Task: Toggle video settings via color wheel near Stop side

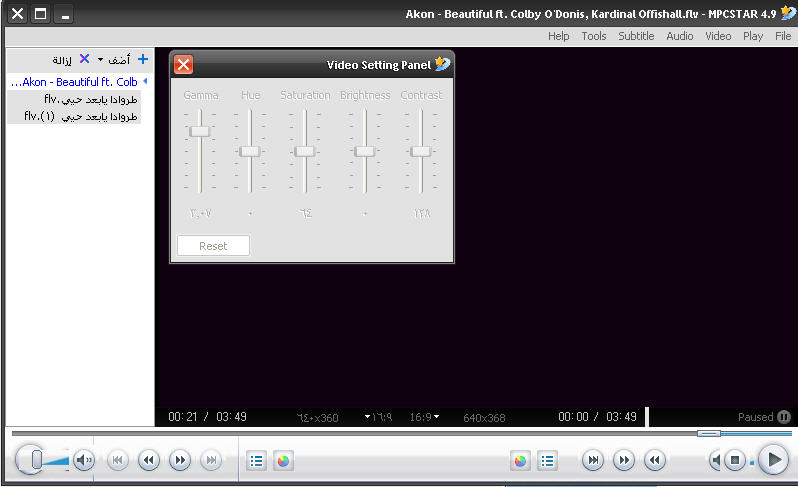Action: pos(520,460)
